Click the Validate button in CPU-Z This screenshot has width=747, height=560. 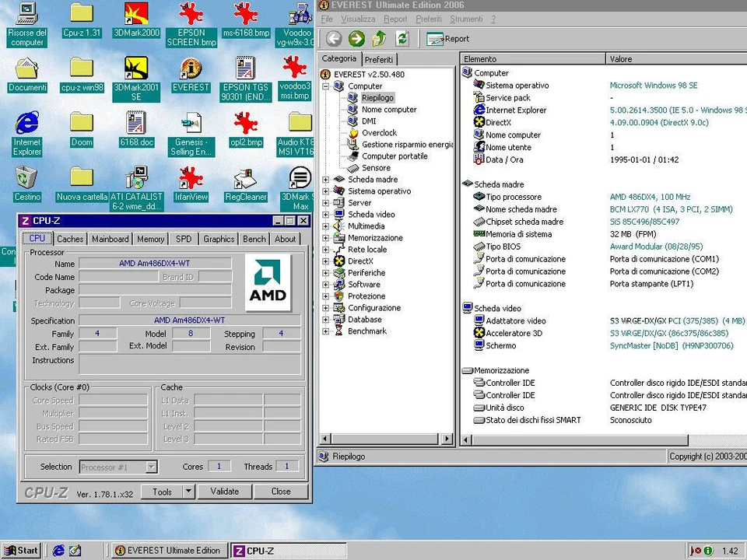pos(225,492)
